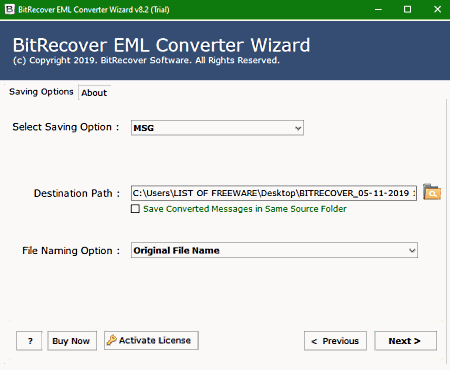
Task: Click the 'Destination Path :' label
Action: (77, 193)
